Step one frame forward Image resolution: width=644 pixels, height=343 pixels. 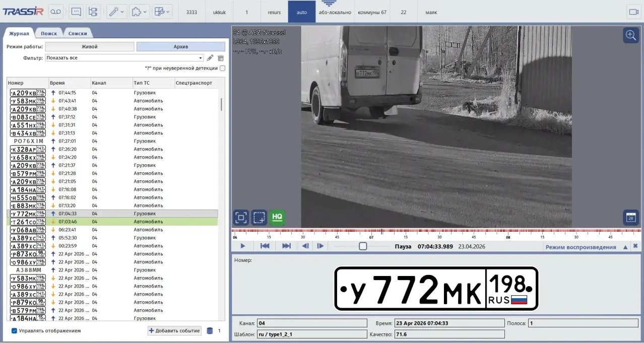[320, 246]
